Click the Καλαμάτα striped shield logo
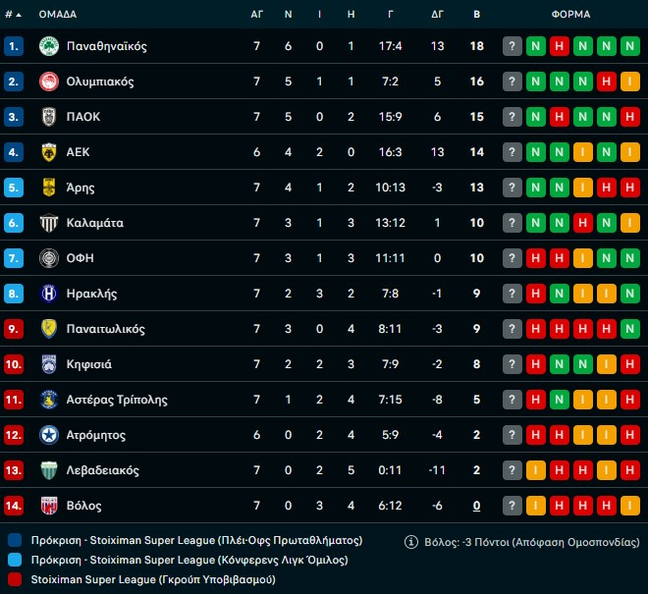Image resolution: width=648 pixels, height=594 pixels. coord(49,223)
